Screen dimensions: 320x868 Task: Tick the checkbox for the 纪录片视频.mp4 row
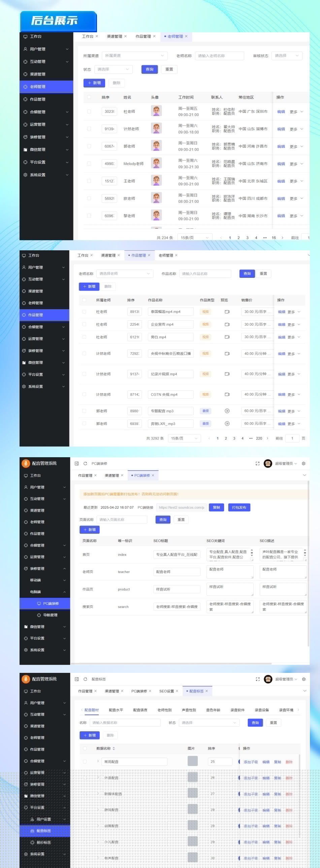(x=84, y=374)
